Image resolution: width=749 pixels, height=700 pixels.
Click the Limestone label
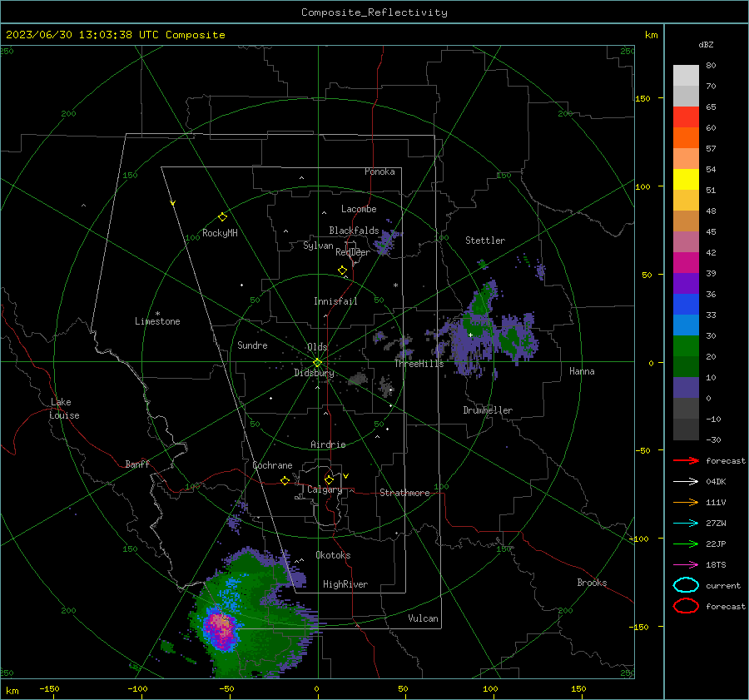coord(157,321)
